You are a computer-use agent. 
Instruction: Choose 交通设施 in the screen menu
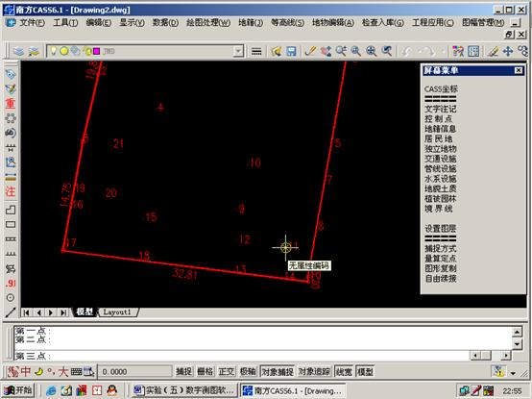pos(441,159)
